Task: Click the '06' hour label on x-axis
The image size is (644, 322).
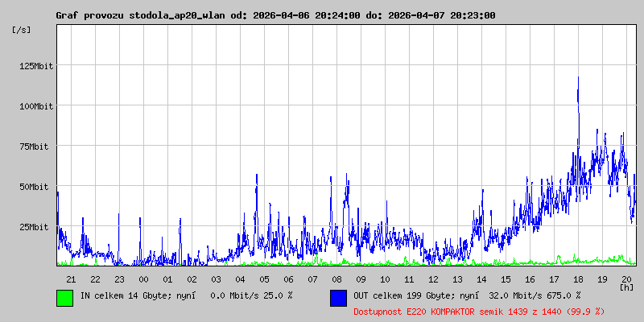Action: [x=288, y=279]
